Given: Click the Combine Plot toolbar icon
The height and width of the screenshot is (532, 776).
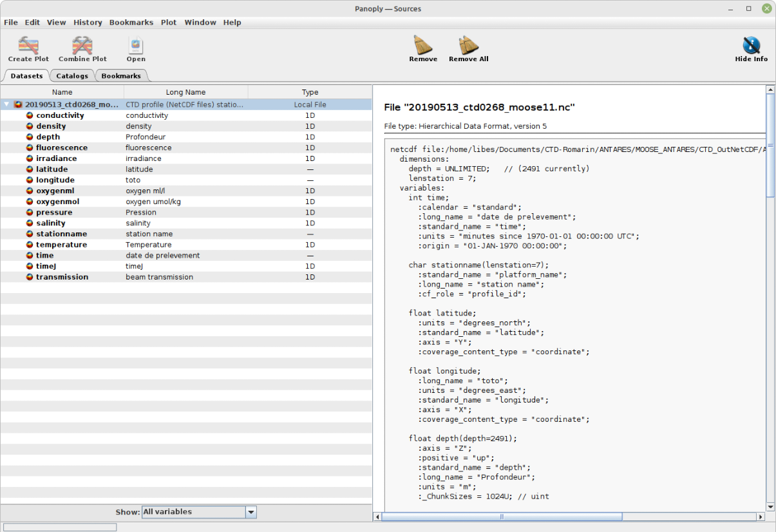Looking at the screenshot, I should pyautogui.click(x=82, y=46).
